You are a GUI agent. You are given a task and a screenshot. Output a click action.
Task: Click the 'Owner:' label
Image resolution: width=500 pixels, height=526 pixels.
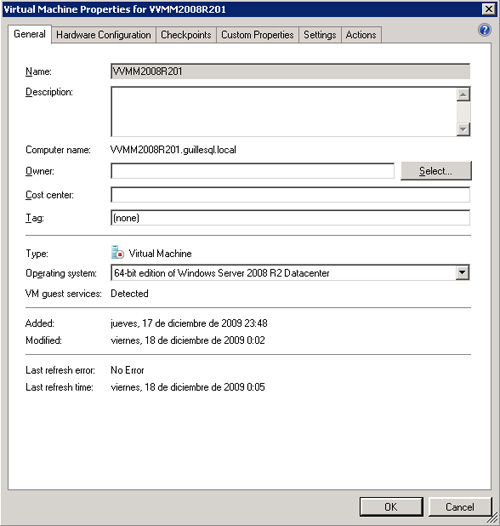[40, 171]
